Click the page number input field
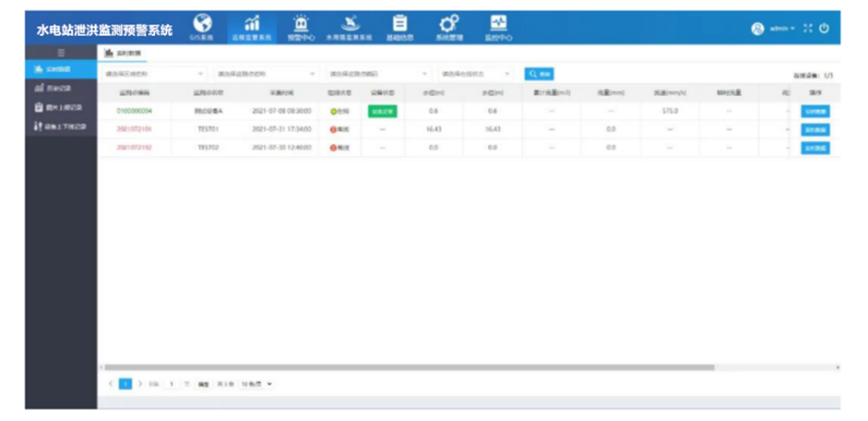868x421 pixels. coord(172,383)
